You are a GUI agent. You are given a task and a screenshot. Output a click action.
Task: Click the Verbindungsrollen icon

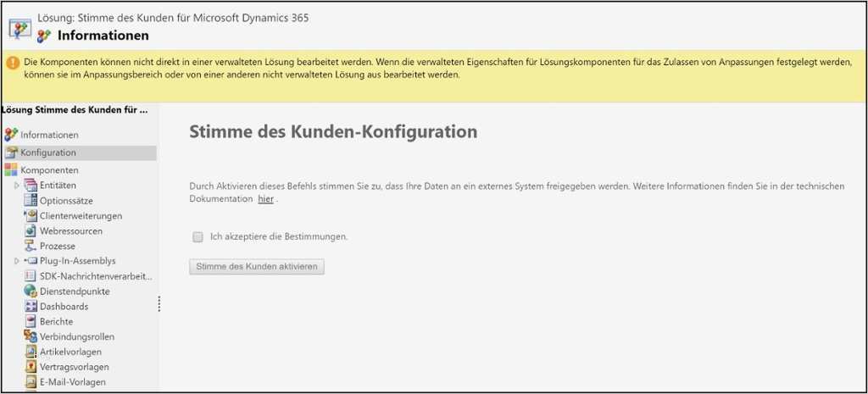[x=31, y=336]
